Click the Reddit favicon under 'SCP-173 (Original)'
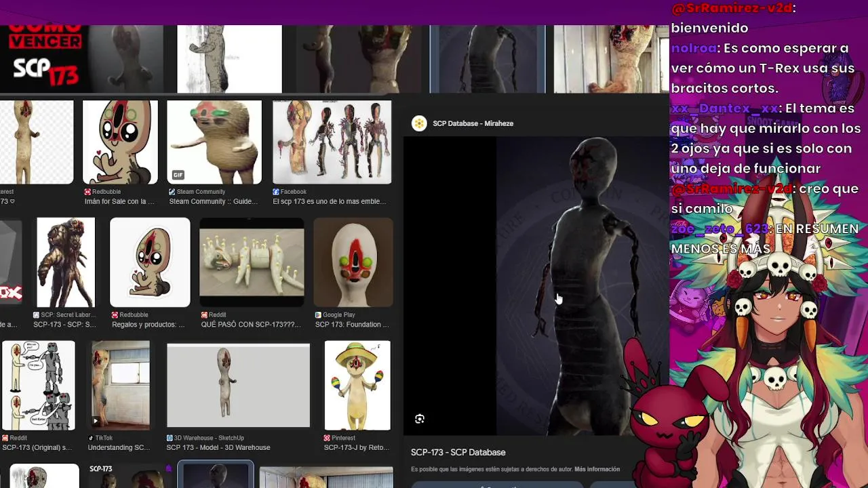868x488 pixels. (5, 439)
